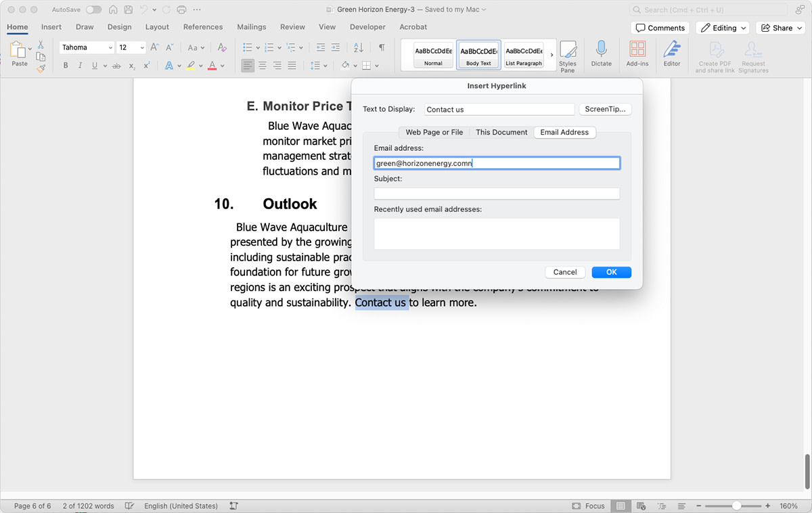This screenshot has width=812, height=513.
Task: Open the Tahoma font dropdown
Action: click(110, 47)
